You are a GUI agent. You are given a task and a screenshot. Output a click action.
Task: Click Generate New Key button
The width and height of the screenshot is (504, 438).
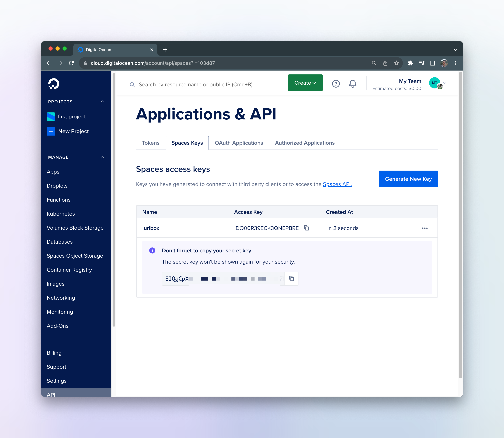[408, 179]
